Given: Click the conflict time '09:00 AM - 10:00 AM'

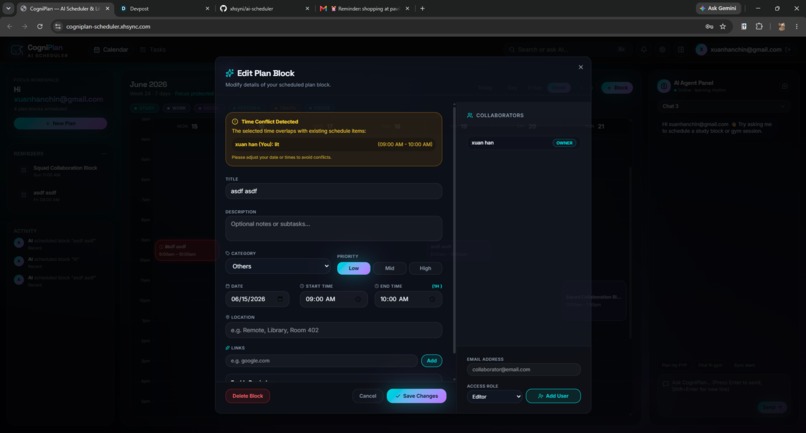Looking at the screenshot, I should tap(405, 145).
